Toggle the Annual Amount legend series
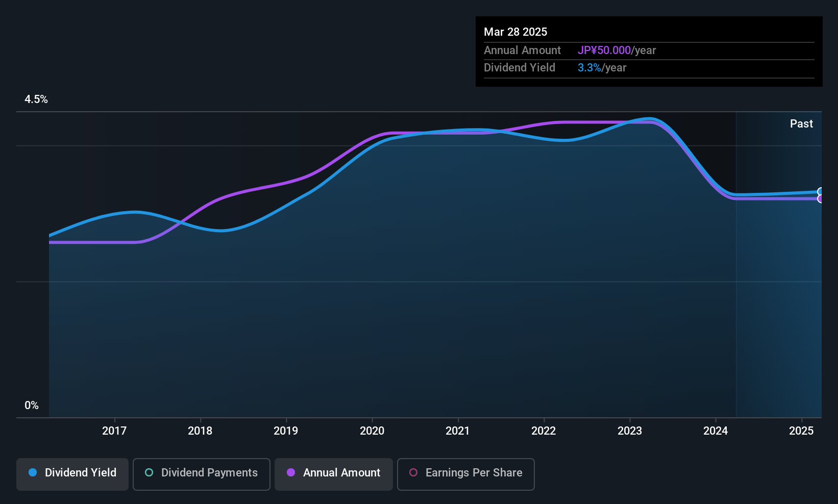The height and width of the screenshot is (504, 838). coord(334,474)
